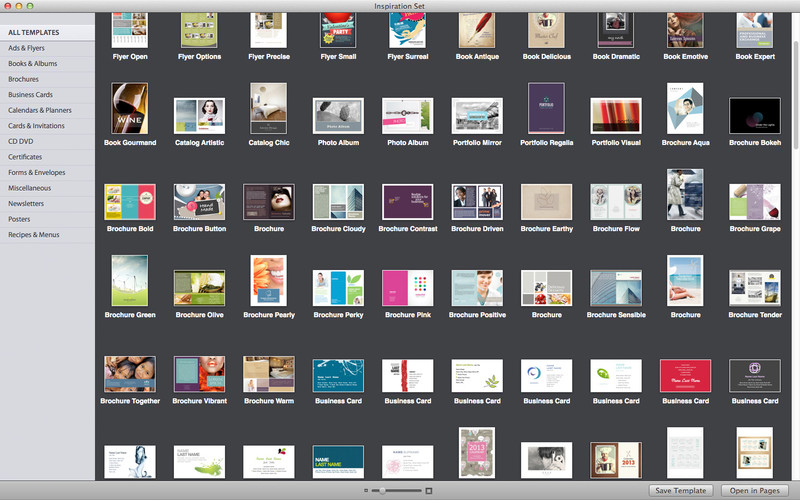This screenshot has height=500, width=800.
Task: Pick the Brochure Together template
Action: [130, 374]
